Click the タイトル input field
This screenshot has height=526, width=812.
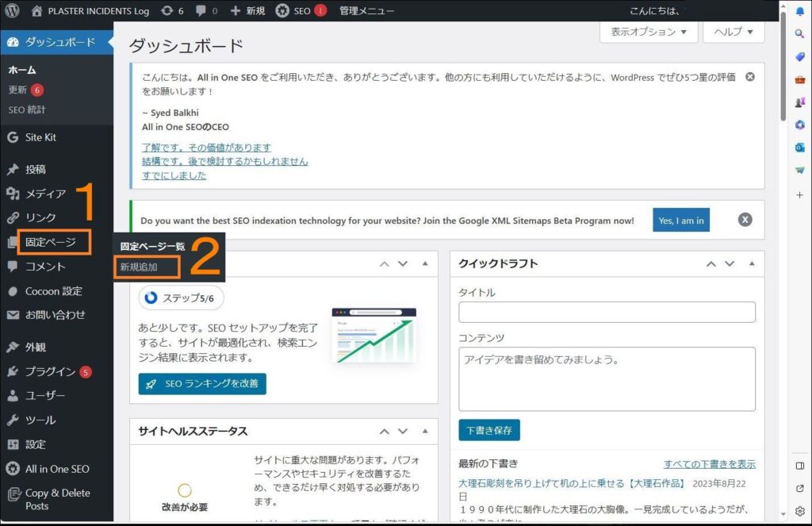coord(607,313)
